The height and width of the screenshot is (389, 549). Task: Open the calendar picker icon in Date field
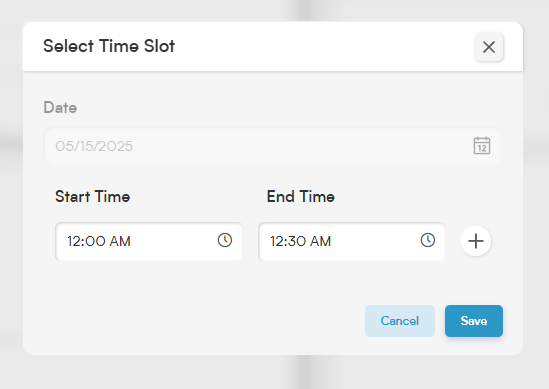coord(482,146)
